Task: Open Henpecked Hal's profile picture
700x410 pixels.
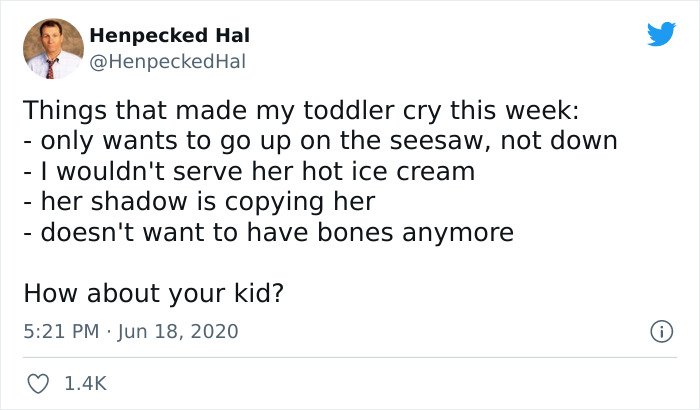Action: click(x=52, y=48)
